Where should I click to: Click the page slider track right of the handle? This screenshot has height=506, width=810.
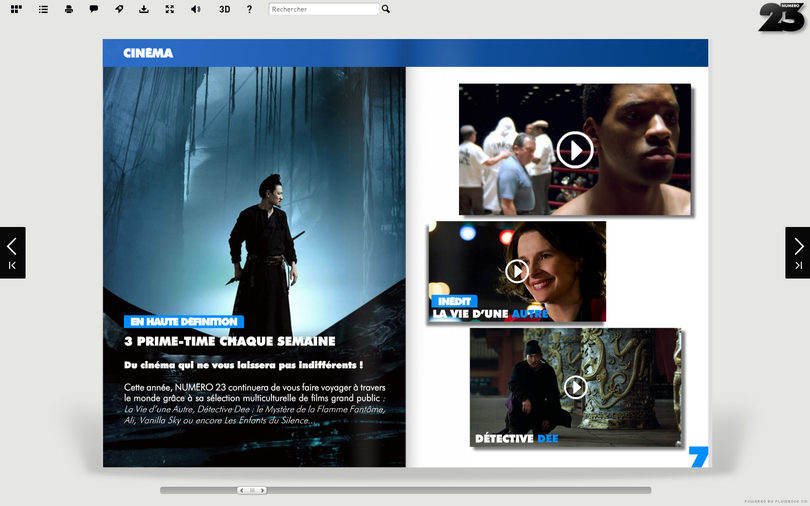[x=459, y=490]
